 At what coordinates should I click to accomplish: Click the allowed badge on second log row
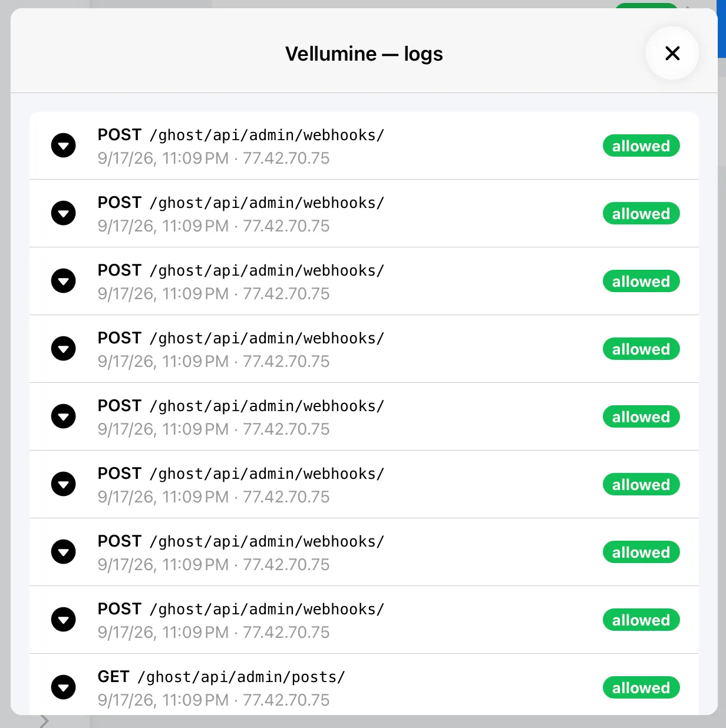click(641, 213)
